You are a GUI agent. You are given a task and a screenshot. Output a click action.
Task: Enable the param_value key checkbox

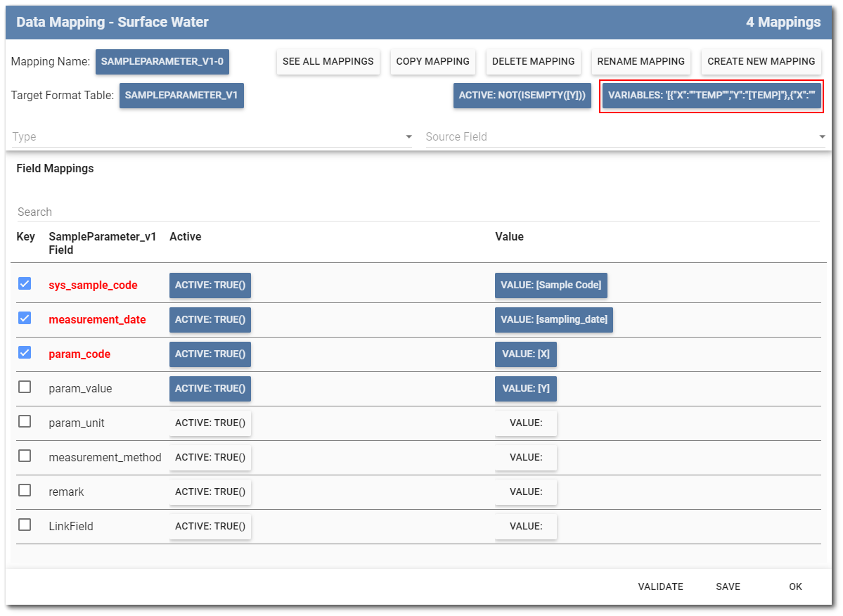(x=25, y=387)
